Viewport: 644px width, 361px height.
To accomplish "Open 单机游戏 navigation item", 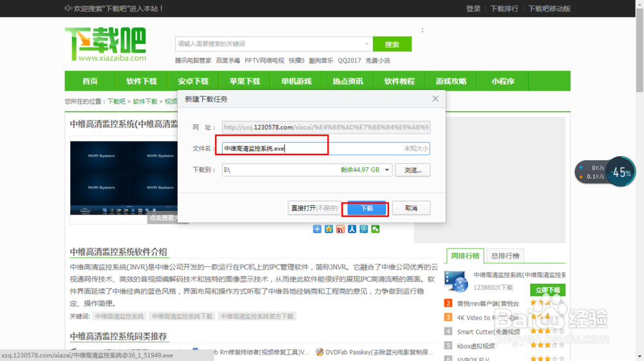I will click(x=296, y=81).
